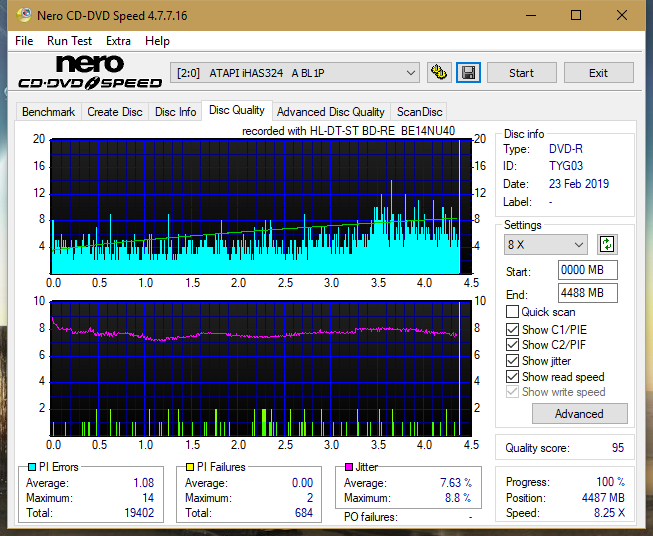Screen dimensions: 653x536
Task: Click Jitter average value 7.63 %
Action: point(456,483)
